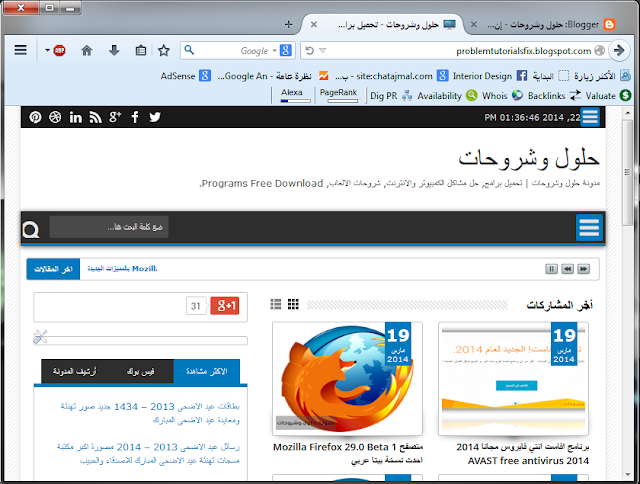
Task: Click the search magnifier icon
Action: [189, 50]
